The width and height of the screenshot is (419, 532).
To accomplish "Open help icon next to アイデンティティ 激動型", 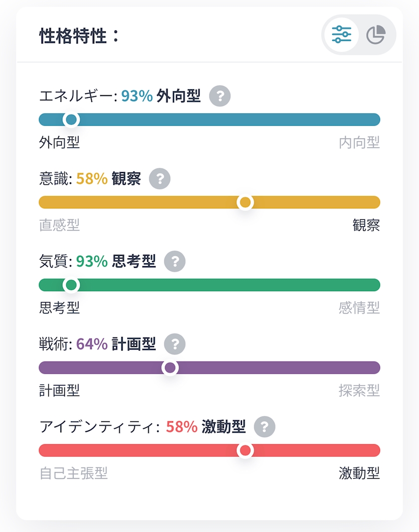I will (264, 427).
